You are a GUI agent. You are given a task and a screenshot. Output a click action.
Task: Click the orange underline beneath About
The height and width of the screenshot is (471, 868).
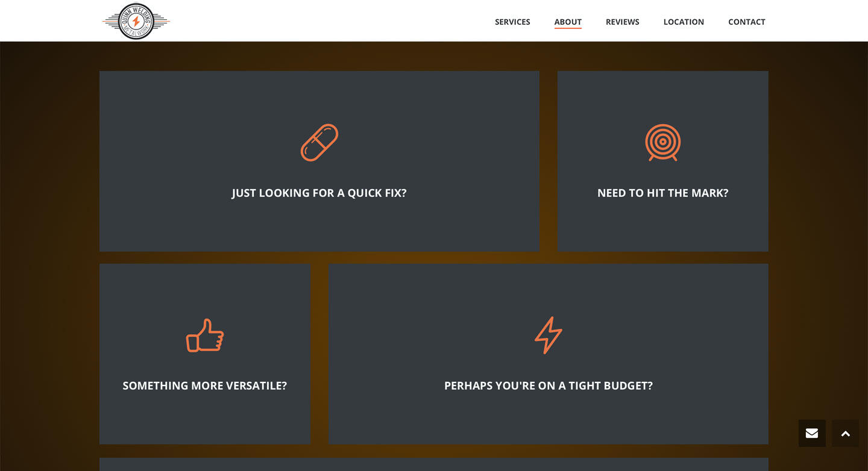pos(568,28)
